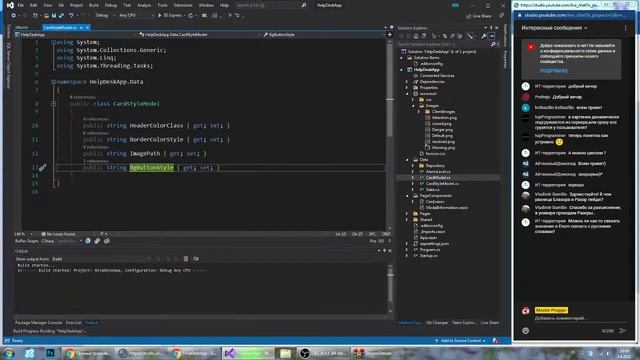Toggle word wrap in Output panel

(x=196, y=259)
